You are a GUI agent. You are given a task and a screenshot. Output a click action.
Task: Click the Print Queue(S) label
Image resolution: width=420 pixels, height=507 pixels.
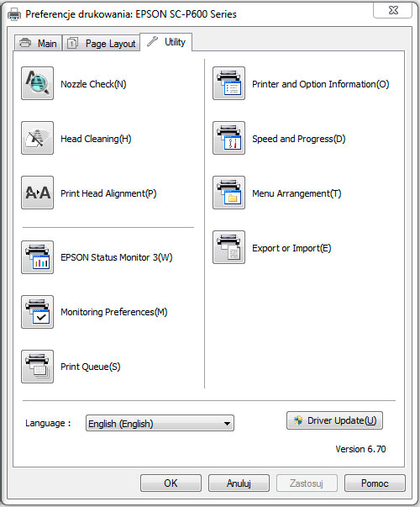click(x=91, y=367)
